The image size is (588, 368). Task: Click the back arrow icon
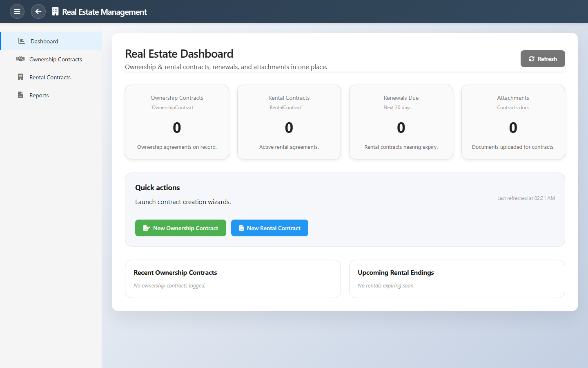click(x=38, y=11)
